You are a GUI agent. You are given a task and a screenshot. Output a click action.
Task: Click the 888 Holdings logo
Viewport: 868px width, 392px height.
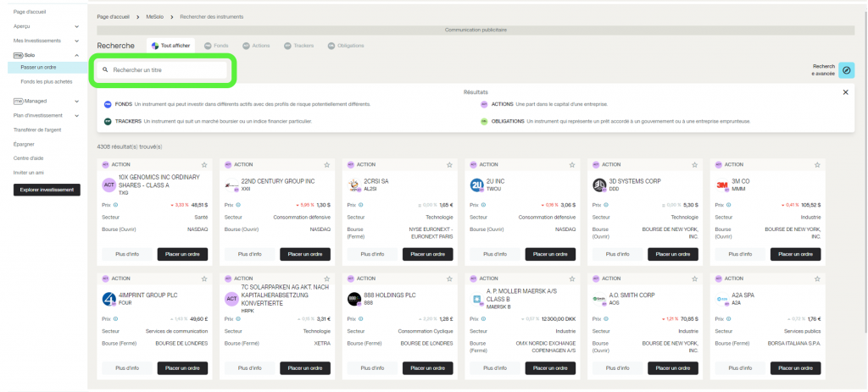(354, 299)
